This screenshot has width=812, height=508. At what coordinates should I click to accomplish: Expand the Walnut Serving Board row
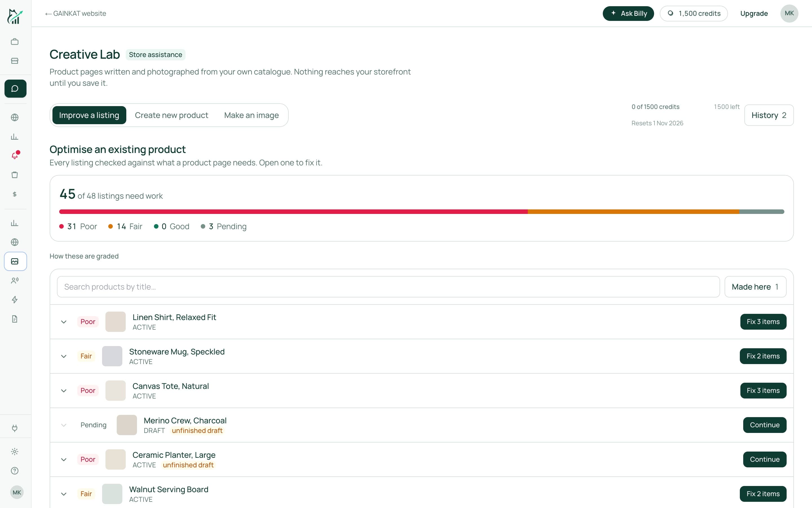tap(64, 494)
